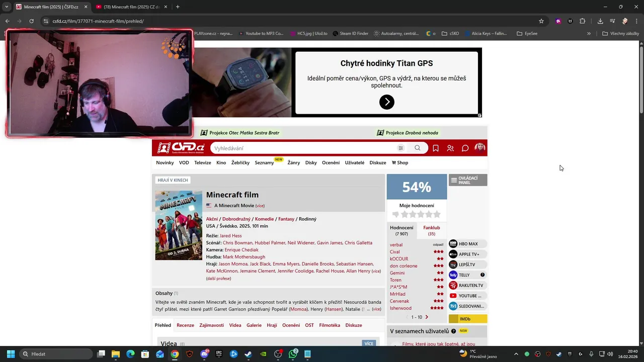Open the media control icon in Chrome toolbar
This screenshot has width=644, height=362.
pos(612,21)
